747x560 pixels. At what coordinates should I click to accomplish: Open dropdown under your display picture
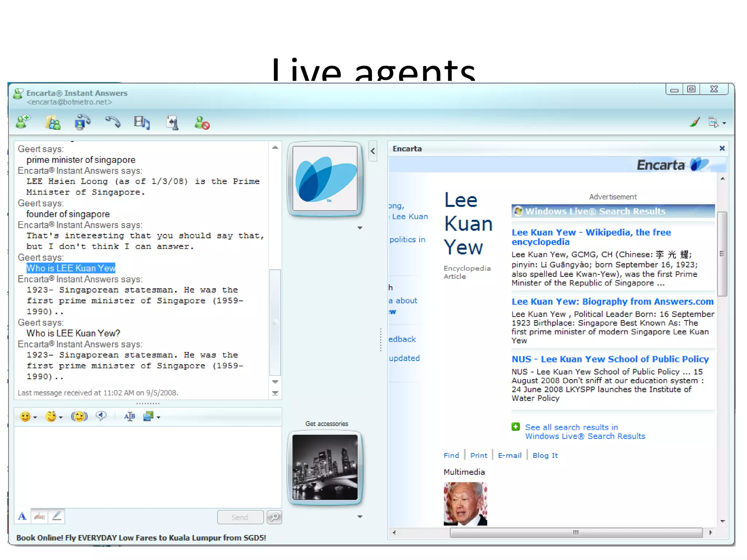[x=360, y=517]
